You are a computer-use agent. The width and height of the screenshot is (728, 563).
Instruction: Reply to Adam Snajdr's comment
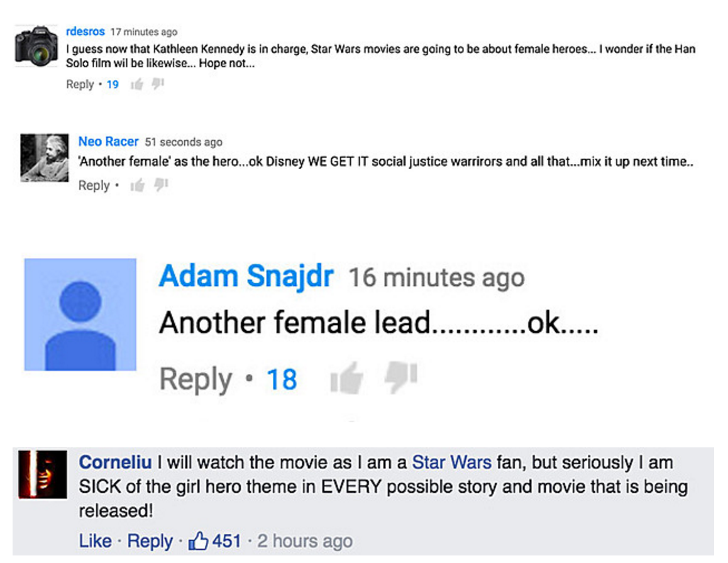tap(196, 380)
